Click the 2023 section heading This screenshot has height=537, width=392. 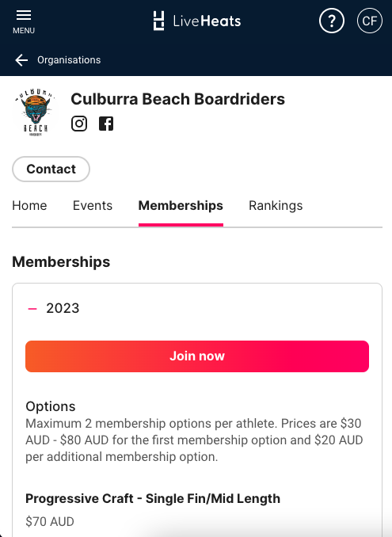tap(63, 308)
